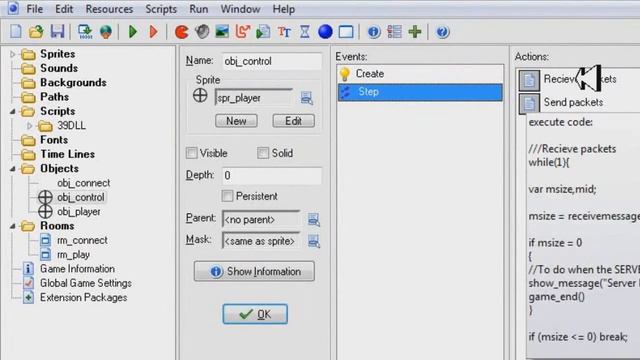Open the File menu

[35, 9]
